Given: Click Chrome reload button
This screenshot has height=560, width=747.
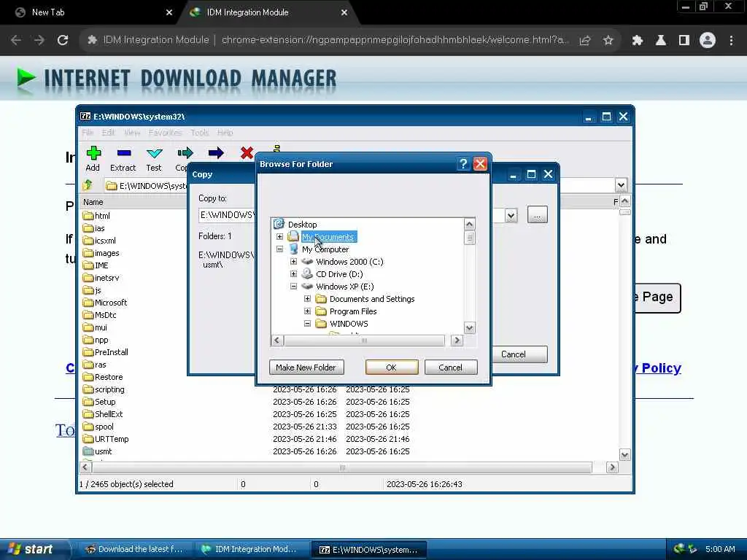Looking at the screenshot, I should coord(63,40).
